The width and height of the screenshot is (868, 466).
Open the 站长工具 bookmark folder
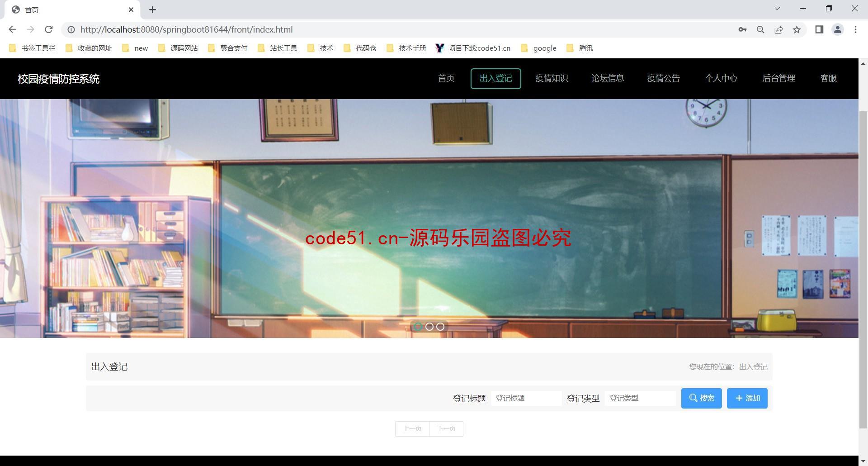pyautogui.click(x=278, y=48)
